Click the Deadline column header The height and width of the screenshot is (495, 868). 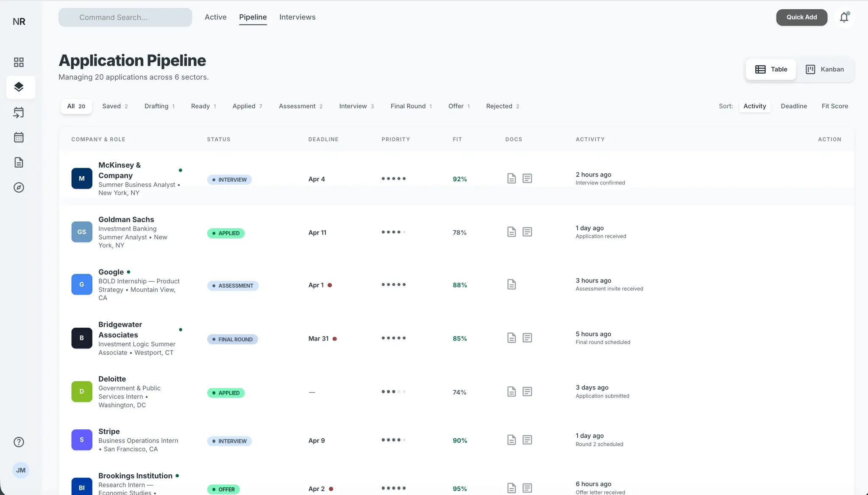[x=323, y=139]
